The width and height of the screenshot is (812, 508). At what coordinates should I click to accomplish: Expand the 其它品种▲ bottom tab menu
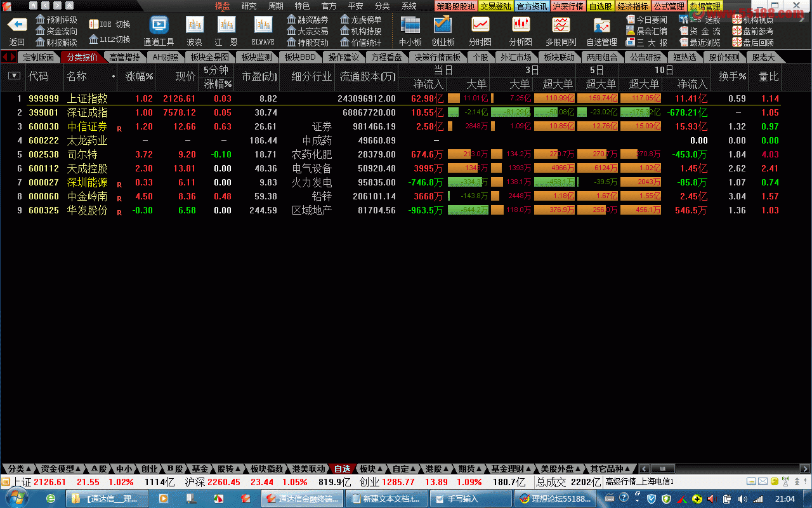(x=610, y=469)
